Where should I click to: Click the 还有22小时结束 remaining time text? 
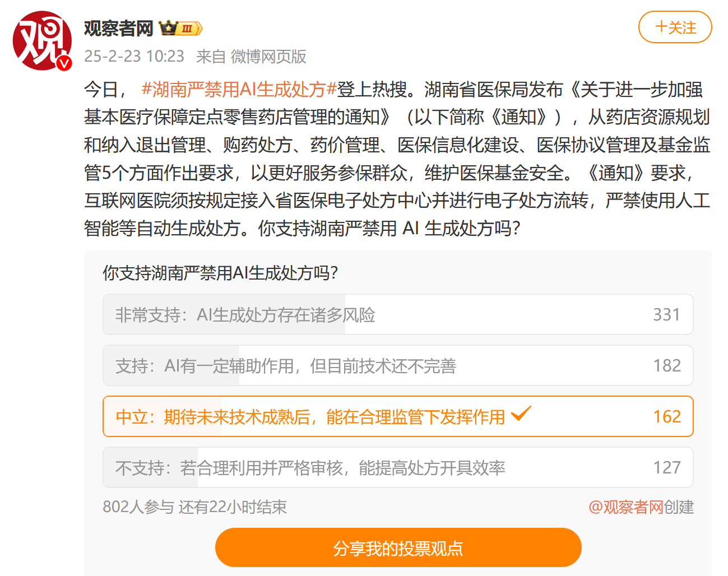pos(233,507)
